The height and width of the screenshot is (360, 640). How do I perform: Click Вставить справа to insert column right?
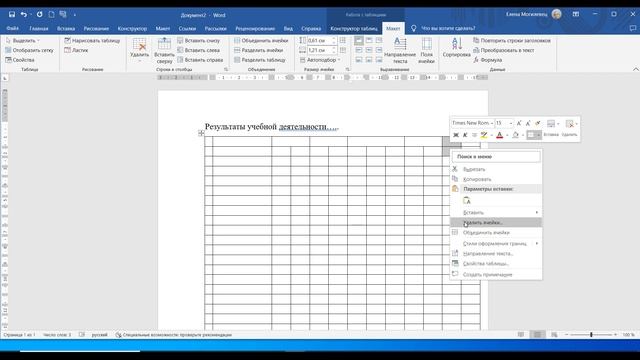[200, 60]
